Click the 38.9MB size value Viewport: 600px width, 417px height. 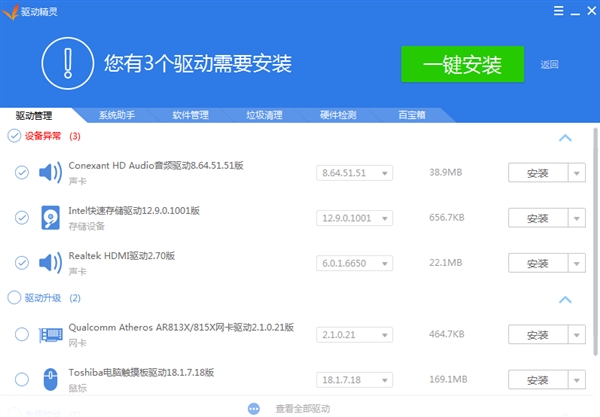tap(446, 172)
